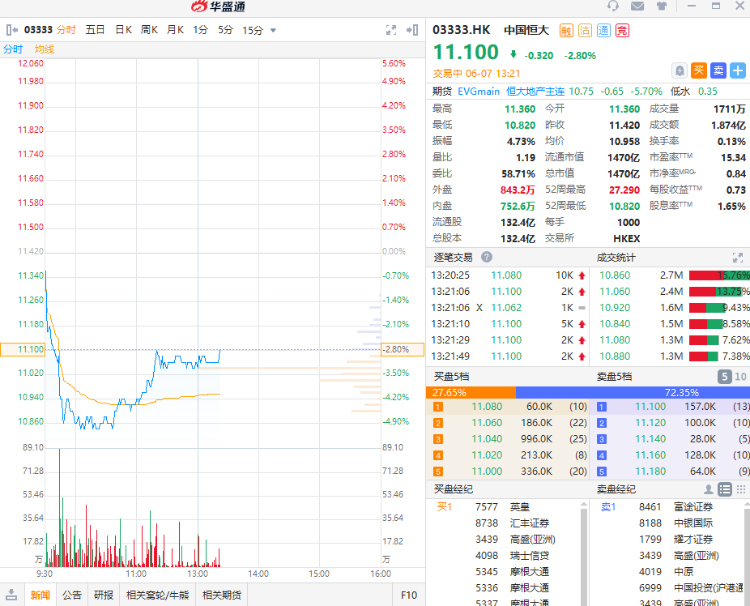Select ask level 1 at 11.100
Viewport: 750px width, 606px height.
pos(671,407)
